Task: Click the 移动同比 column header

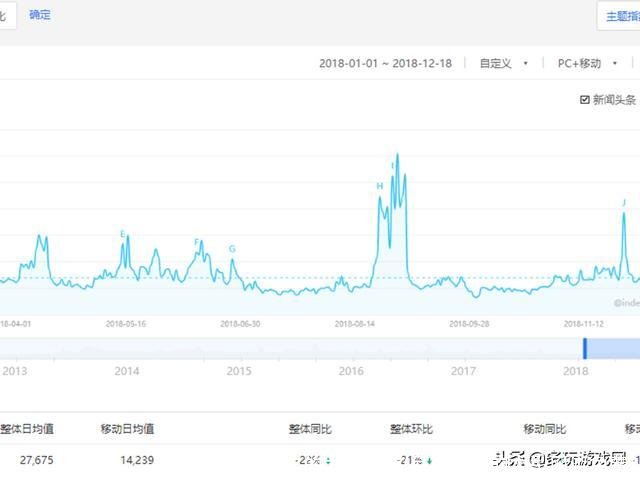Action: tap(545, 429)
